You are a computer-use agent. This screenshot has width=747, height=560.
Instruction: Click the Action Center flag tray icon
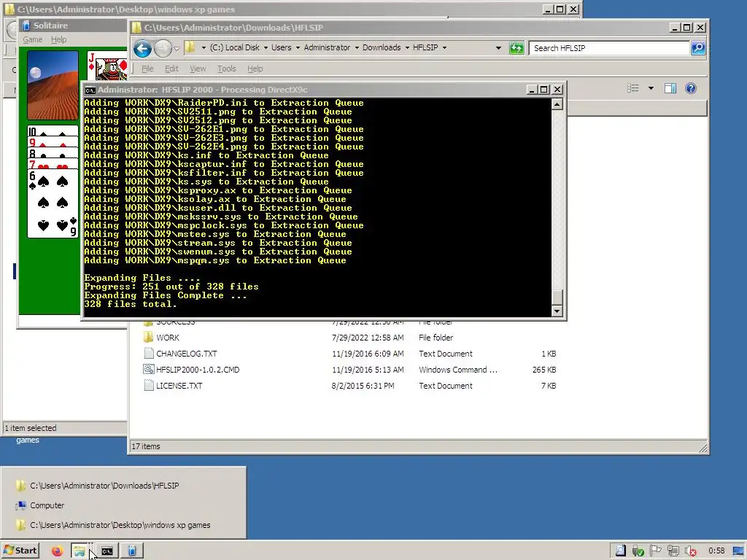coord(656,551)
